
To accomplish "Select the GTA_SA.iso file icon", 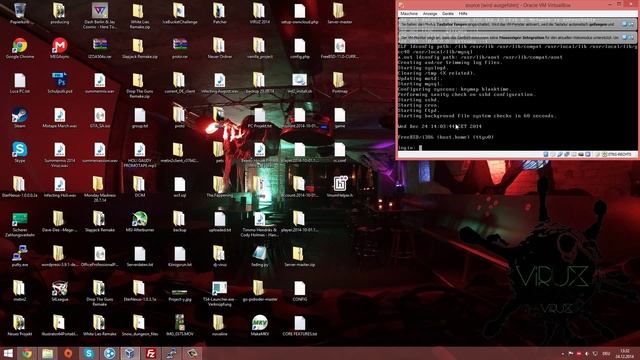I will (x=100, y=118).
